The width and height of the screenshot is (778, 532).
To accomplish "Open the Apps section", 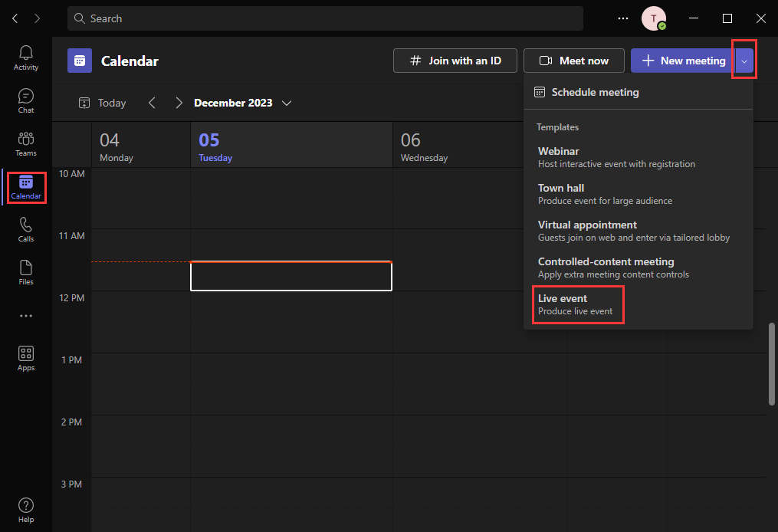I will 25,357.
